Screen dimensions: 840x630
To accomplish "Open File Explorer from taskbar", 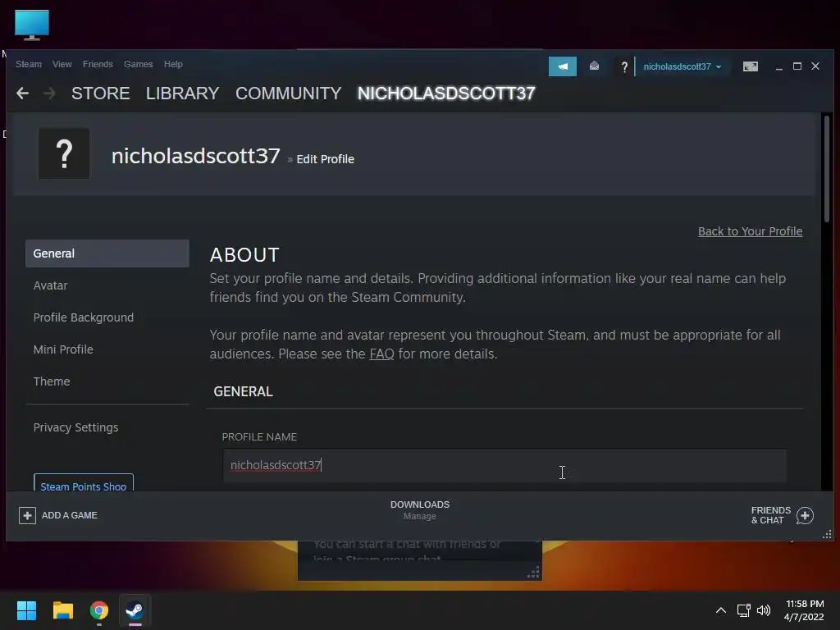I will (62, 610).
